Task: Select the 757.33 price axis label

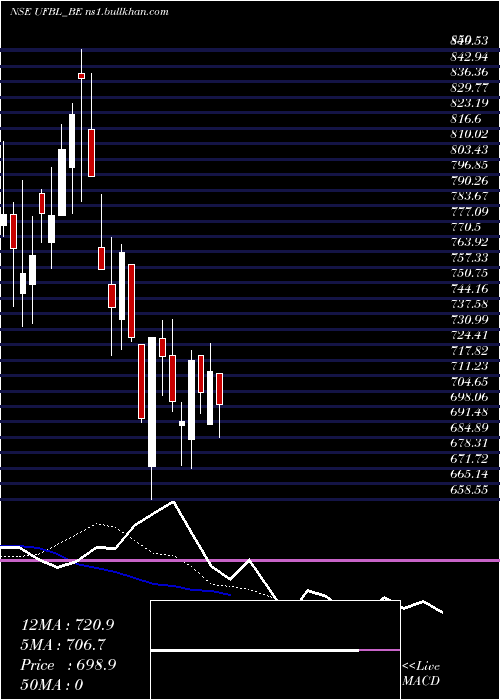Action: point(469,258)
